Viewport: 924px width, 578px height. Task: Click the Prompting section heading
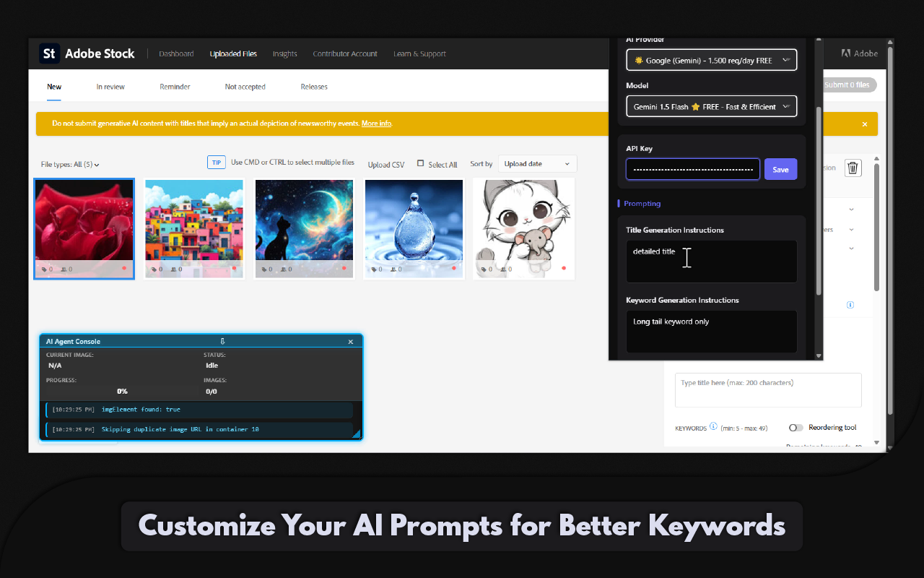(642, 204)
